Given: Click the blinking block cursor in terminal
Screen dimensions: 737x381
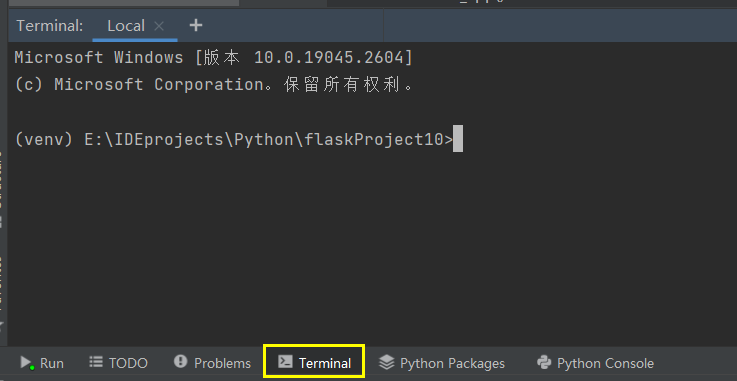Looking at the screenshot, I should [x=458, y=139].
